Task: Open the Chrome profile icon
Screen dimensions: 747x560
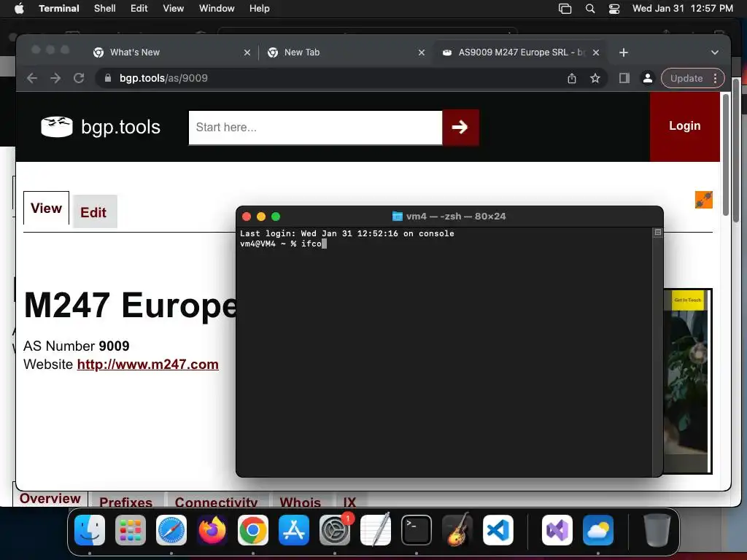Action: pos(648,78)
